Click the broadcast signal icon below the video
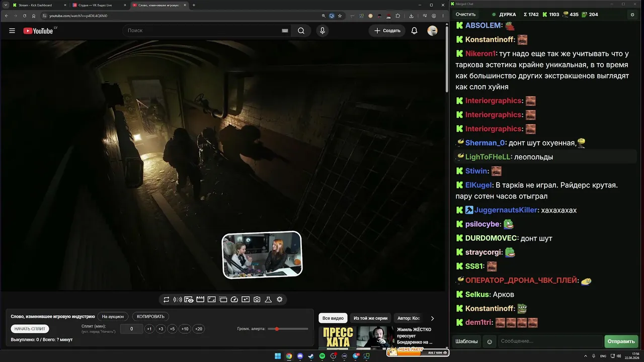Screen dimensions: 644x362 pyautogui.click(x=178, y=300)
